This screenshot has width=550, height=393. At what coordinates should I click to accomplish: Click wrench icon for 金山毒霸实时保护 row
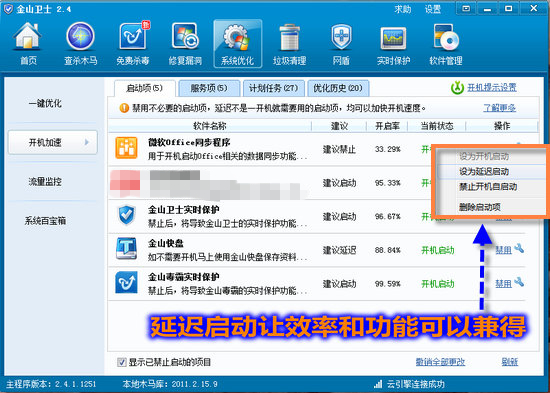(519, 282)
